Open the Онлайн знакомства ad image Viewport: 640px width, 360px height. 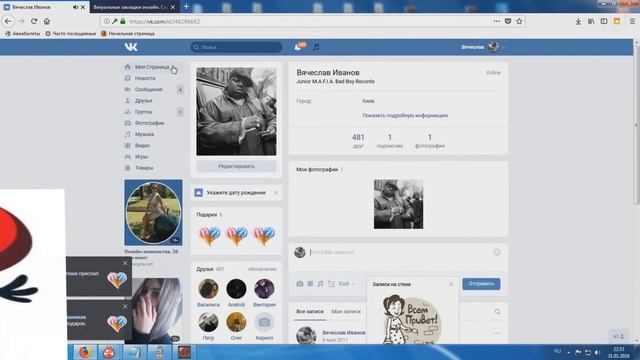(x=153, y=213)
